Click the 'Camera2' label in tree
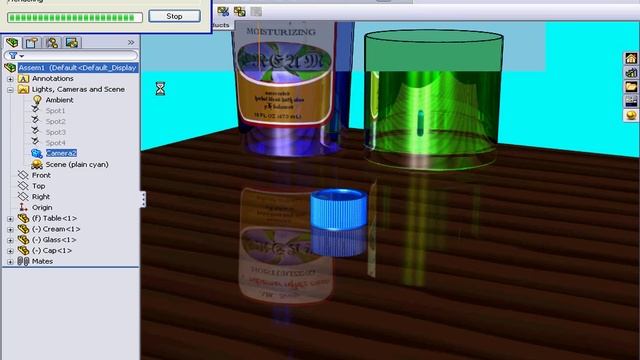This screenshot has width=640, height=360. click(x=61, y=153)
